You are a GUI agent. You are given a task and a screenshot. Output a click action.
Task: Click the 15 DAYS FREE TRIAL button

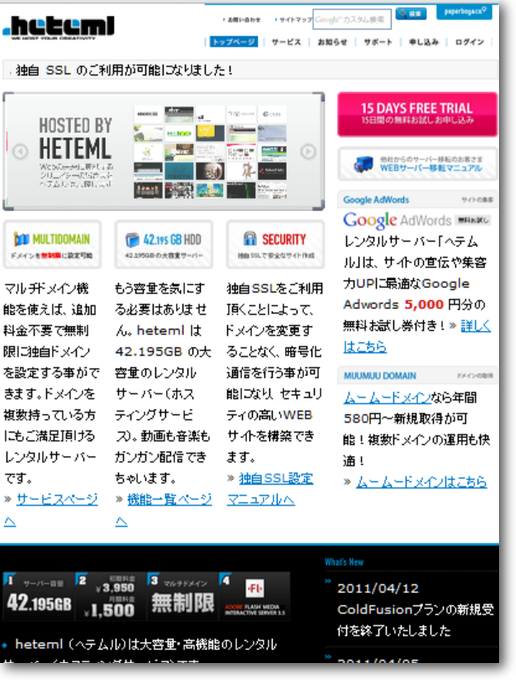[418, 114]
